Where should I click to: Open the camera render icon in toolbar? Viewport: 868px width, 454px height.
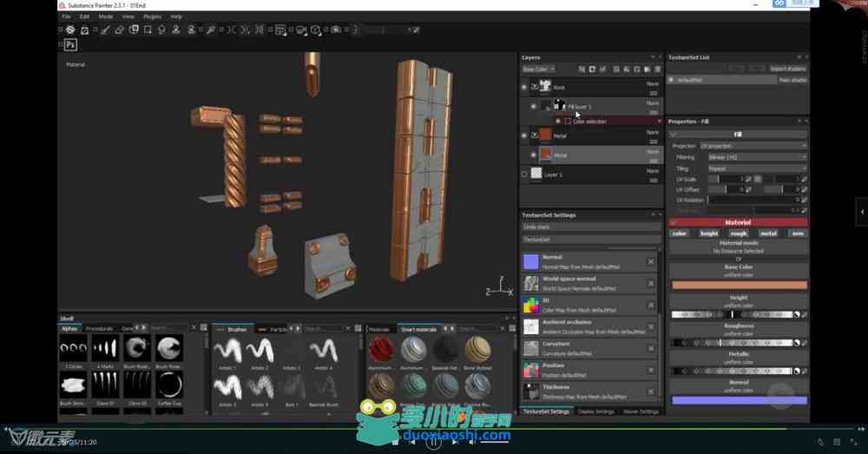(336, 30)
